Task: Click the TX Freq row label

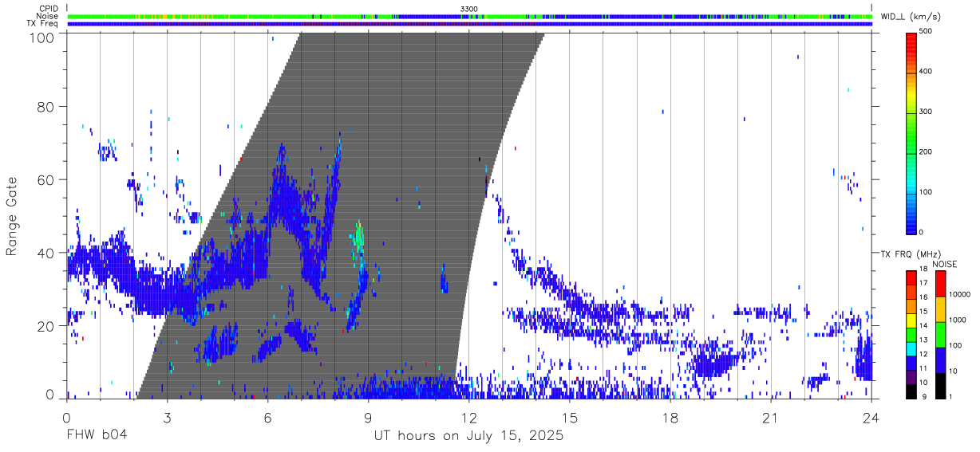Action: pos(42,24)
